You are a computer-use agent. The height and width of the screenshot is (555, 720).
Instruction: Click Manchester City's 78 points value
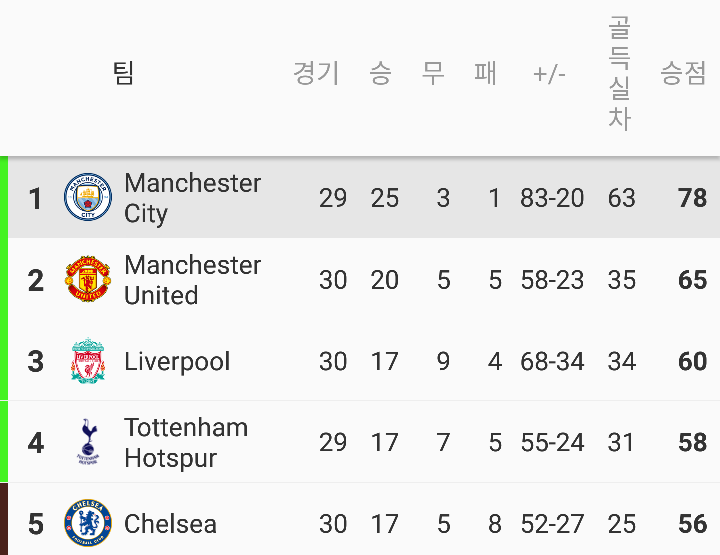click(x=692, y=198)
